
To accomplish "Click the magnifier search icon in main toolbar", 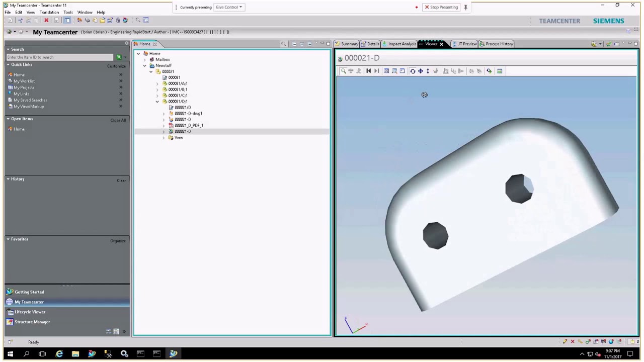I will tap(138, 20).
